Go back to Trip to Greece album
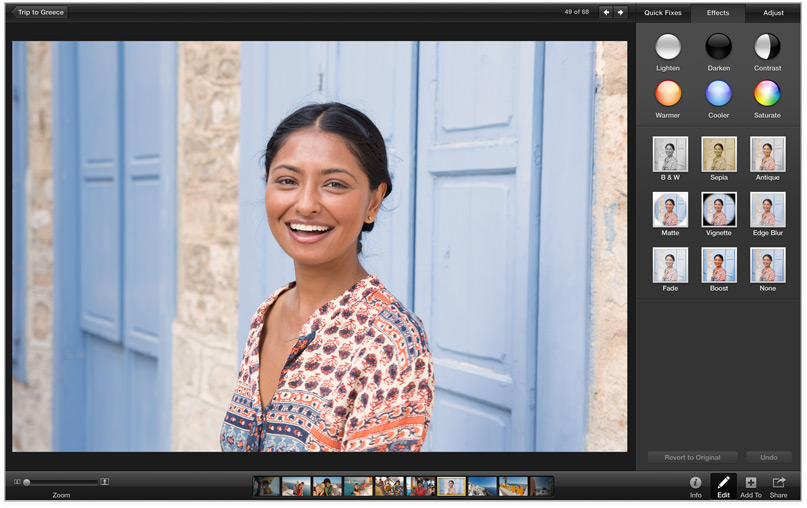 pos(41,12)
